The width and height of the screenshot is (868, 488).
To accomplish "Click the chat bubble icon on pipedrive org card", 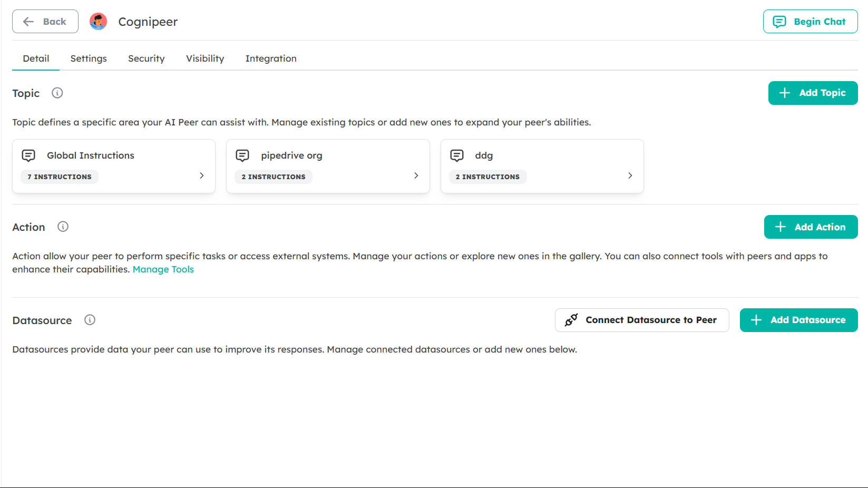I will click(242, 155).
